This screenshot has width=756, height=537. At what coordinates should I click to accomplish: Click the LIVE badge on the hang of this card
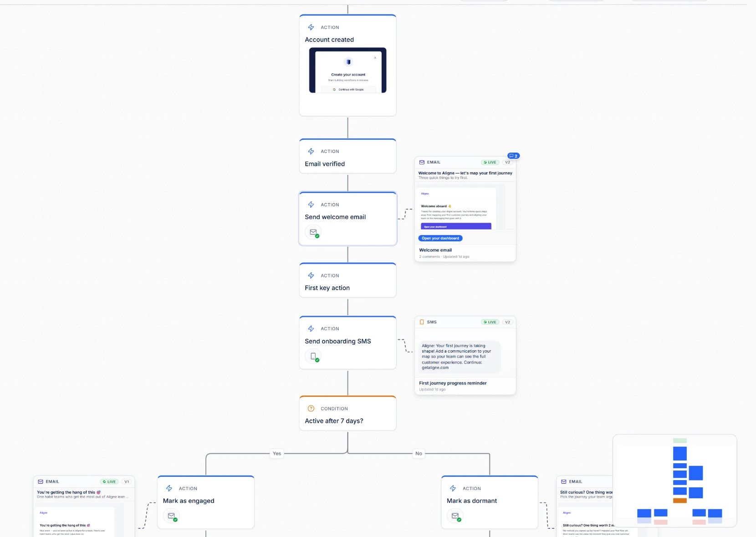109,481
